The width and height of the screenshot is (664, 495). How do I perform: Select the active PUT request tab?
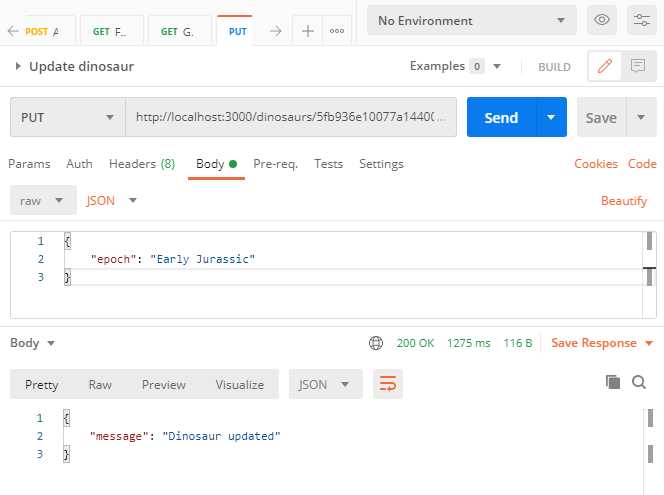tap(235, 30)
